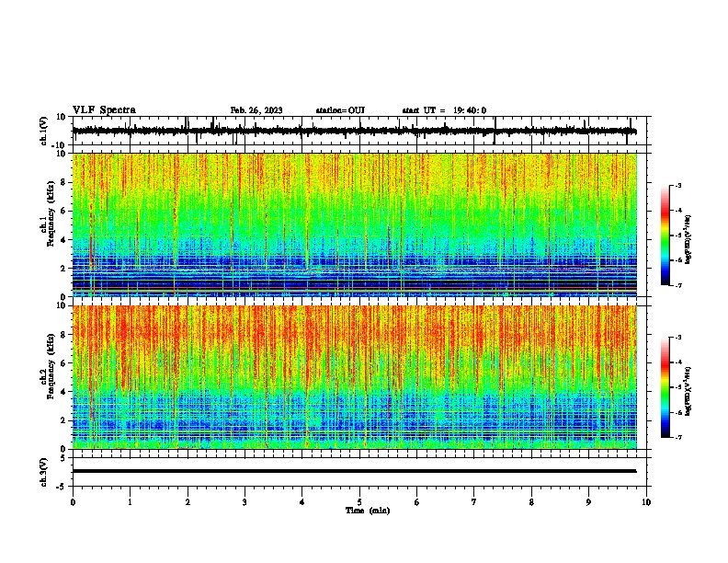728x563 pixels.
Task: Click the ch.1 spectrogram panel
Action: (x=355, y=224)
